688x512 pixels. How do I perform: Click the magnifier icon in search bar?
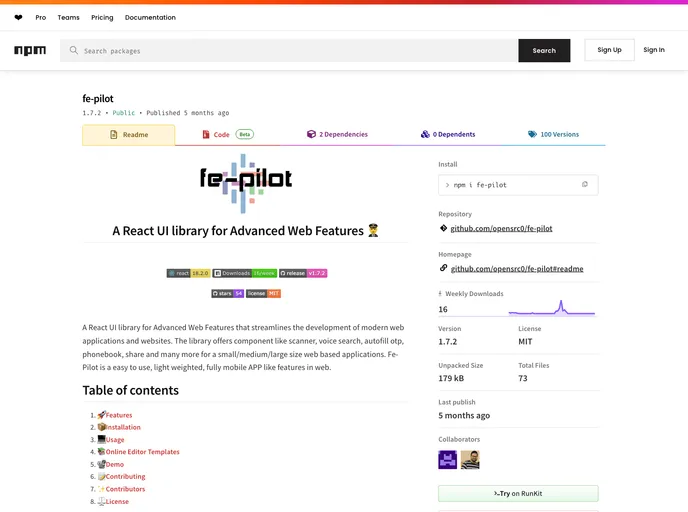74,50
